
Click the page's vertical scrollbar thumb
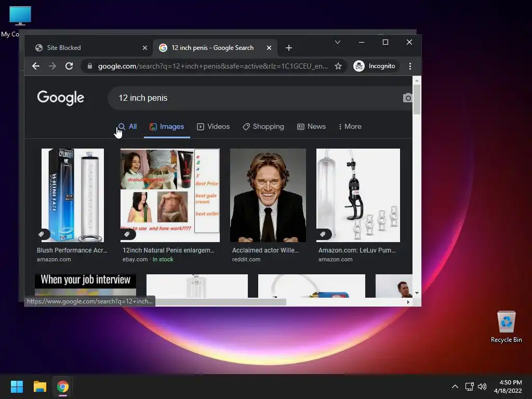coord(417,99)
